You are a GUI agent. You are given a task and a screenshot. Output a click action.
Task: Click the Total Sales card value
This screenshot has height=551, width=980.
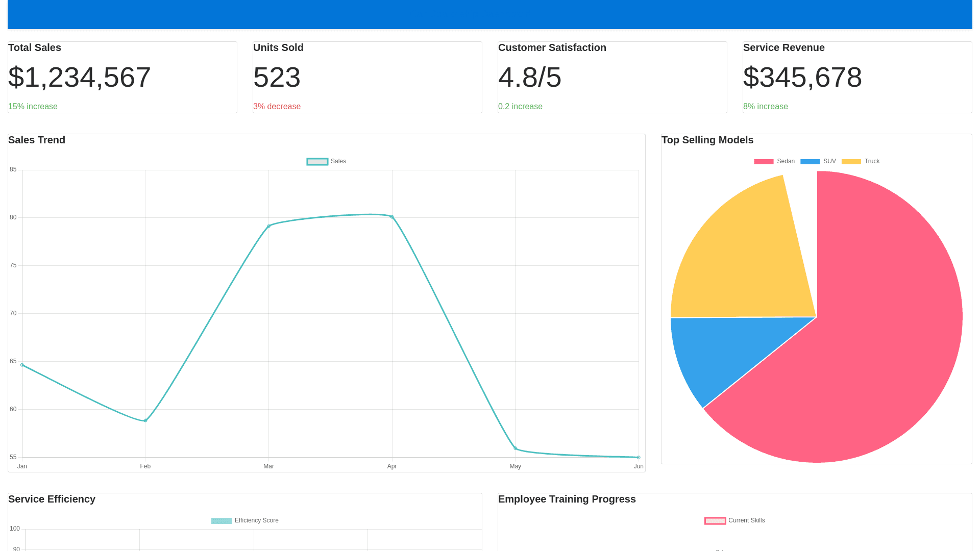click(x=80, y=77)
